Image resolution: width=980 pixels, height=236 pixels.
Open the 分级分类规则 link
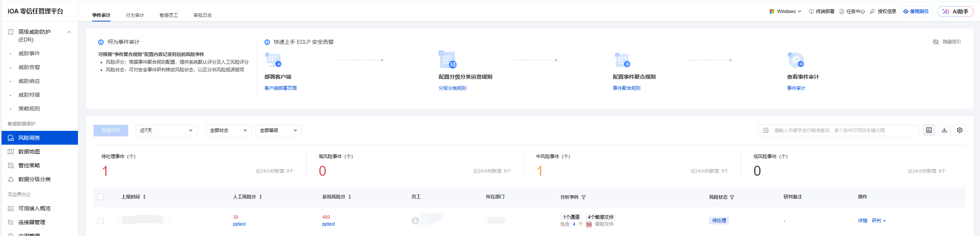[452, 88]
